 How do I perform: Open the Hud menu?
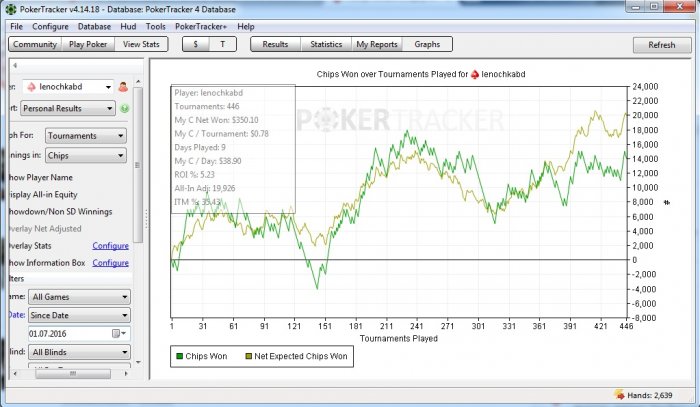click(128, 26)
